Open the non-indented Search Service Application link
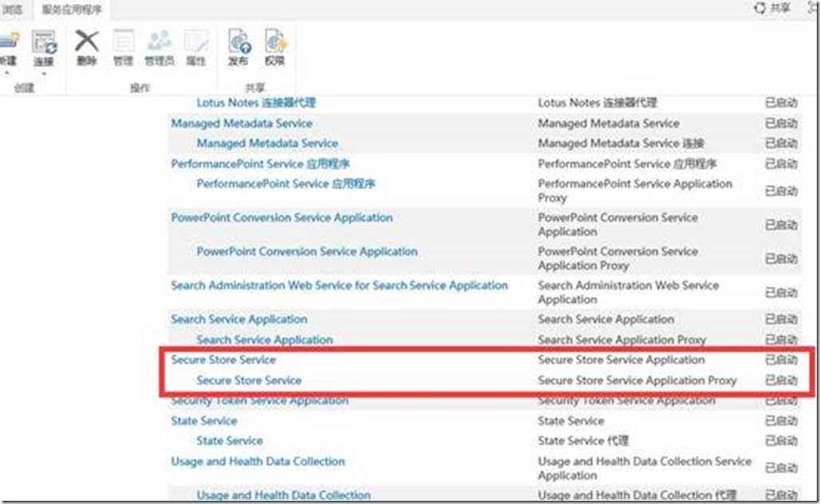This screenshot has height=504, width=820. (239, 319)
